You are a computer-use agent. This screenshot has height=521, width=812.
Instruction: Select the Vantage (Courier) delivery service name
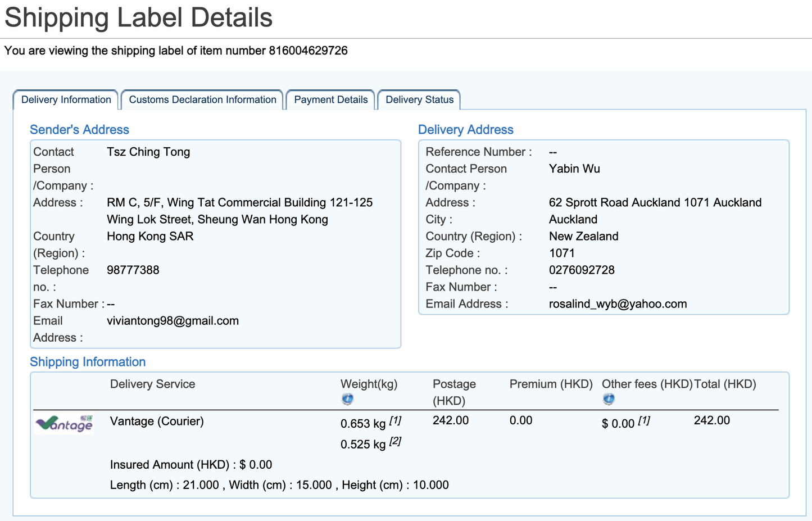157,421
